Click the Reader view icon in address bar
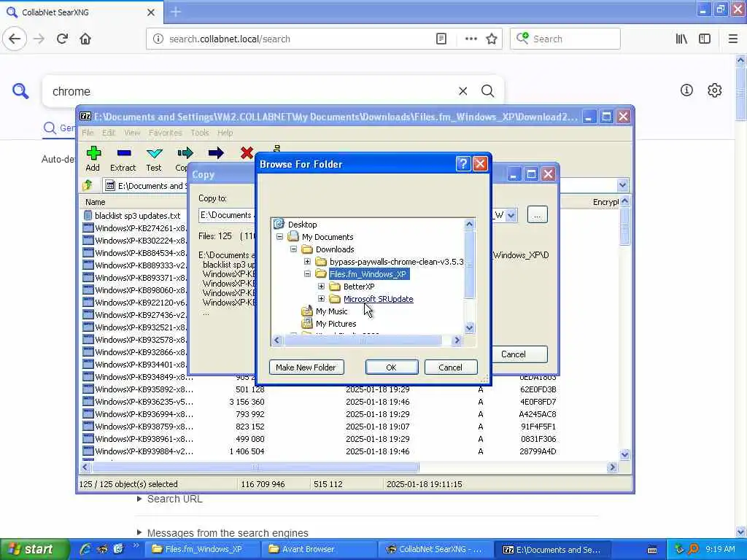Screen dimensions: 747x560 coord(441,39)
